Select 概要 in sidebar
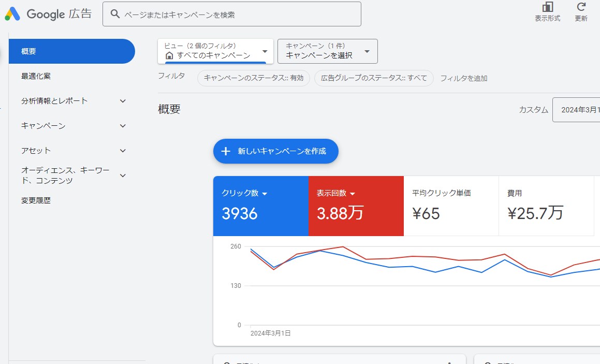Screen dimensions: 600x364 tap(71, 51)
